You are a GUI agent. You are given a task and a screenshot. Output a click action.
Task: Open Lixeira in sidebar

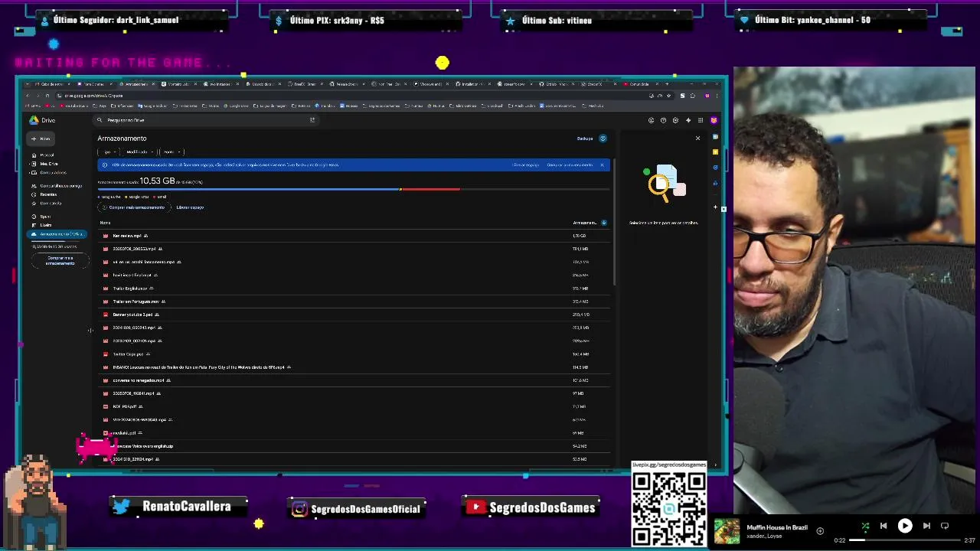(x=45, y=225)
